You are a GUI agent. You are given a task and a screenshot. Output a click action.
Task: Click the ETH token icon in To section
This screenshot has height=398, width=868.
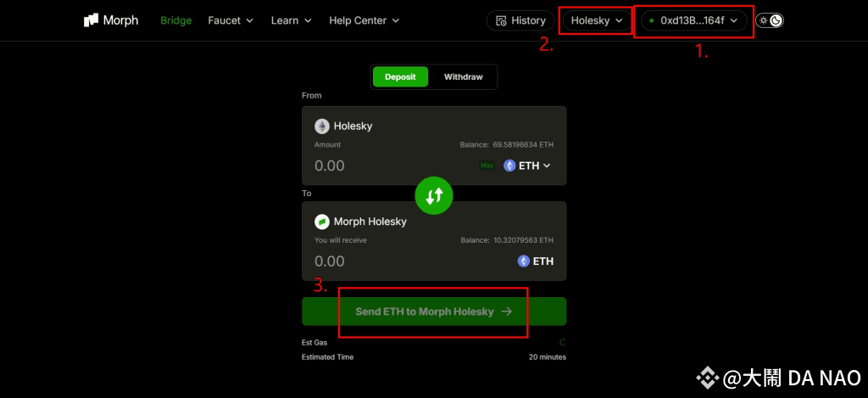[524, 261]
